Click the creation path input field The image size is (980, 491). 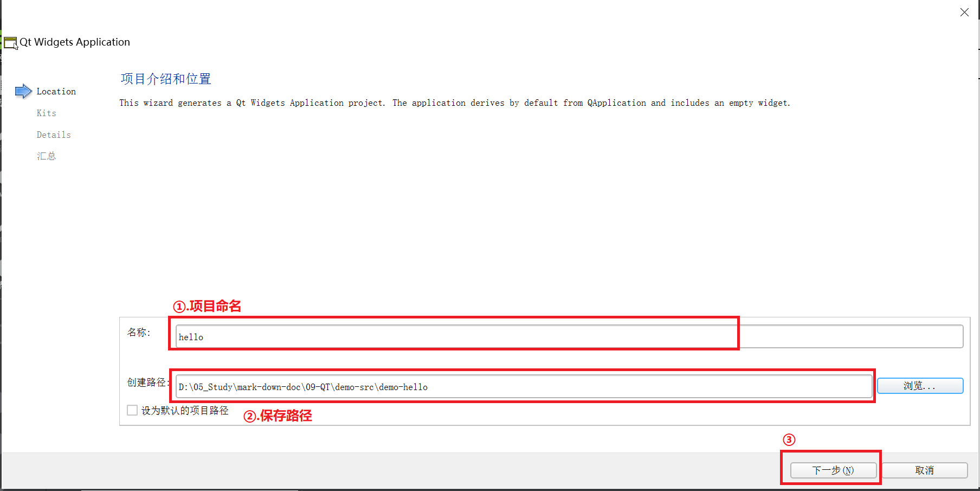[524, 386]
